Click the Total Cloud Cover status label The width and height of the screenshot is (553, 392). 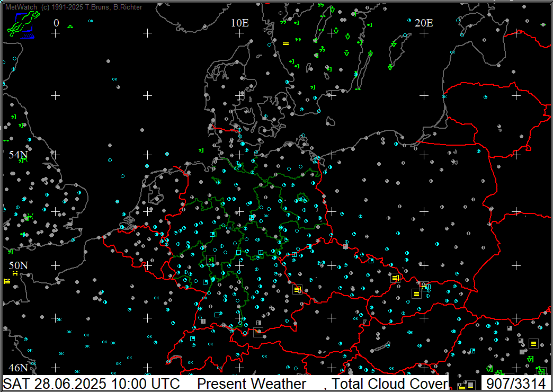[390, 384]
